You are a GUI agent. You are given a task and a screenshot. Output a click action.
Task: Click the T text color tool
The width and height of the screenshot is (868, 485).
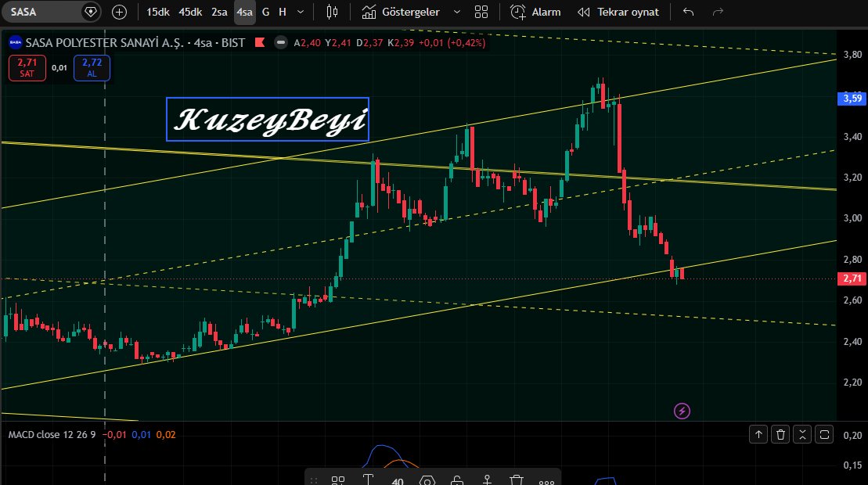pyautogui.click(x=368, y=480)
